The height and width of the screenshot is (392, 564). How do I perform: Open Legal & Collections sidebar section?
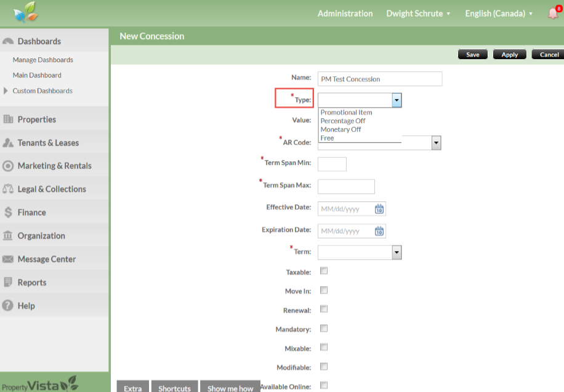(52, 189)
